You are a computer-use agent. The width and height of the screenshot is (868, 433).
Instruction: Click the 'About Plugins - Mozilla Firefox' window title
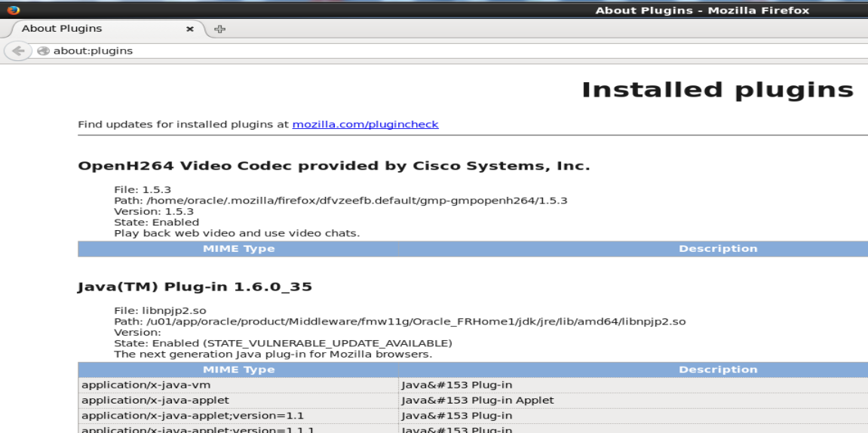702,11
